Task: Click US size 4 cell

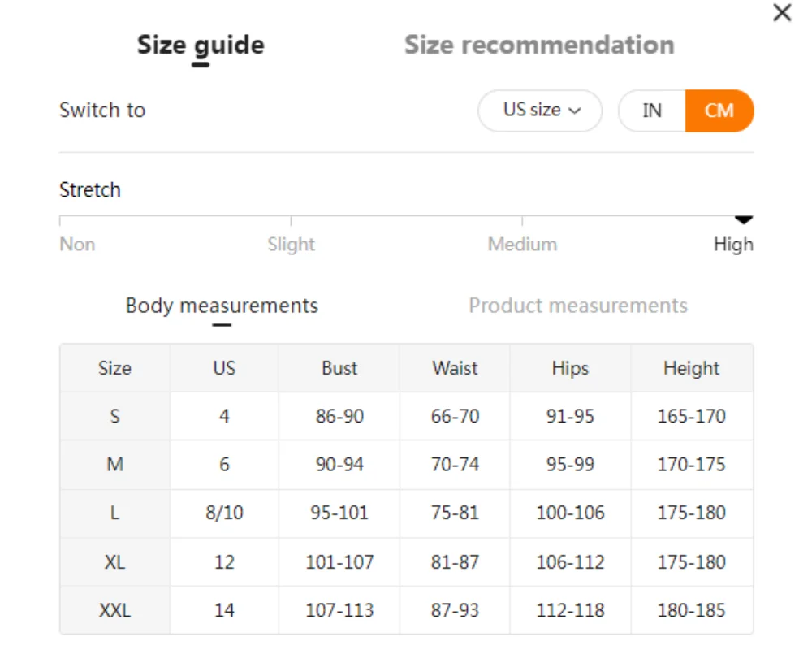Action: point(224,416)
